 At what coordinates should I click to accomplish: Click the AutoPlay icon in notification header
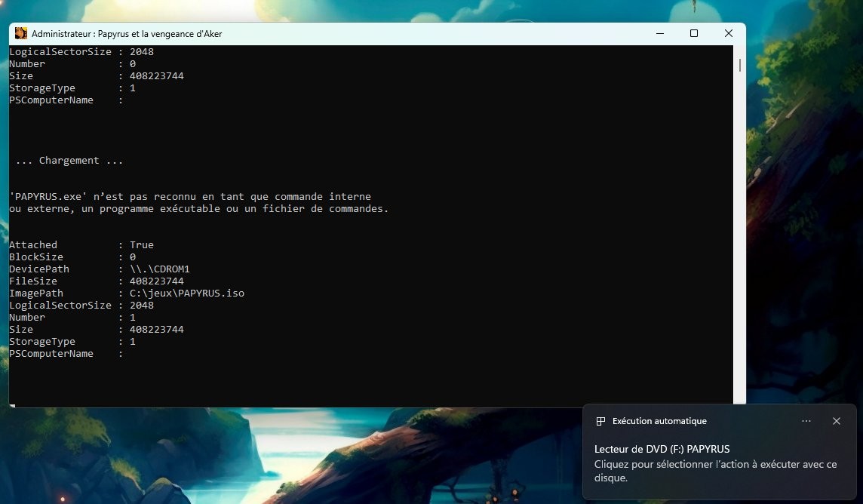tap(600, 421)
